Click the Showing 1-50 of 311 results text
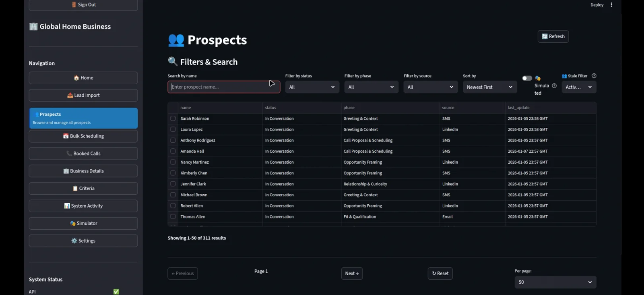Image resolution: width=644 pixels, height=295 pixels. pos(197,238)
